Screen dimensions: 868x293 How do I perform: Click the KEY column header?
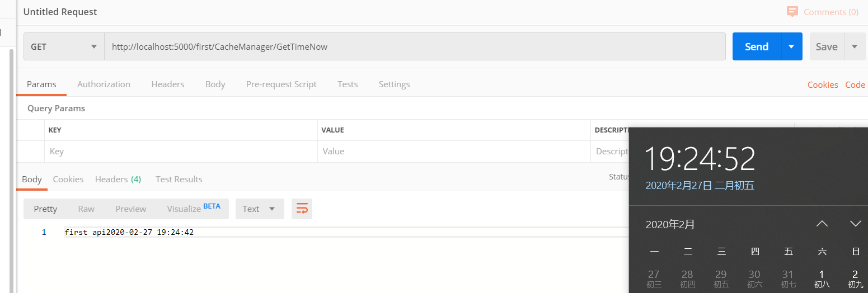coord(55,130)
